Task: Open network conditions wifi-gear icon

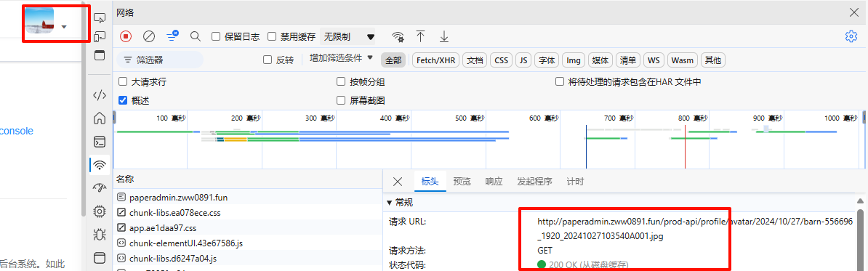Action: [x=398, y=36]
